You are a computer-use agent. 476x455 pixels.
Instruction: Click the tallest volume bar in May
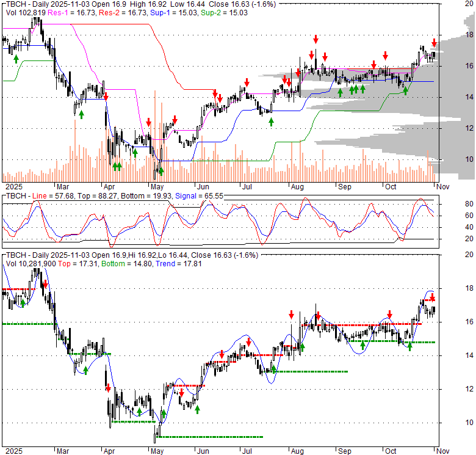pyautogui.click(x=155, y=136)
